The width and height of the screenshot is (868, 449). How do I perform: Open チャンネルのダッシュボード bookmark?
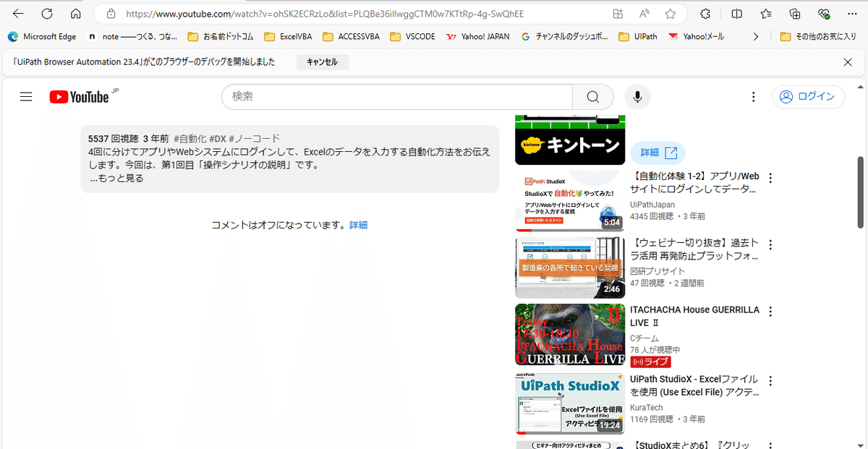(565, 36)
